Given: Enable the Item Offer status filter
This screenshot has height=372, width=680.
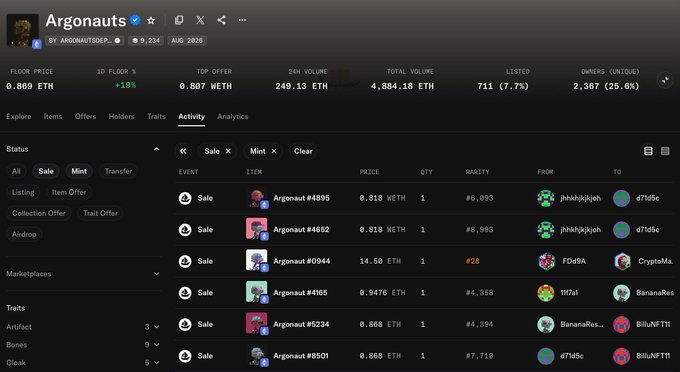Looking at the screenshot, I should click(x=69, y=192).
